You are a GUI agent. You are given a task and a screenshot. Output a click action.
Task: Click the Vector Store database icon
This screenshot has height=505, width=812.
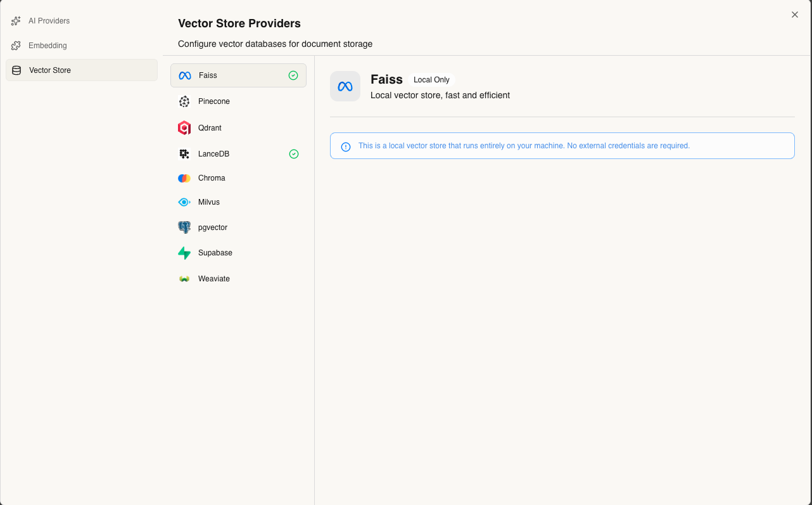16,70
